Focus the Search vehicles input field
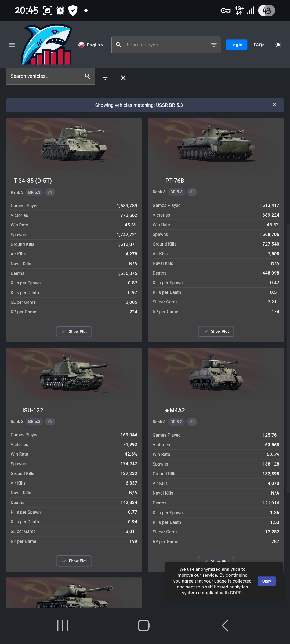290x644 pixels. (44, 76)
